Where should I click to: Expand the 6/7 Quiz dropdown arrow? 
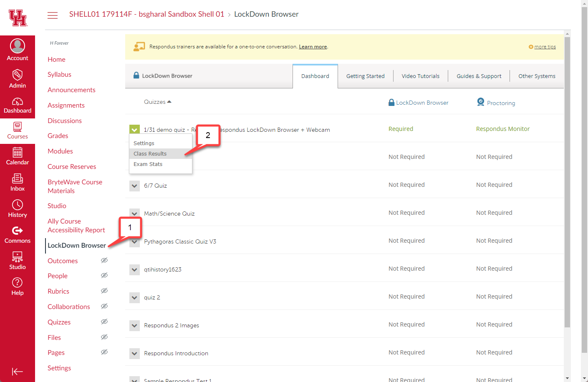point(134,186)
